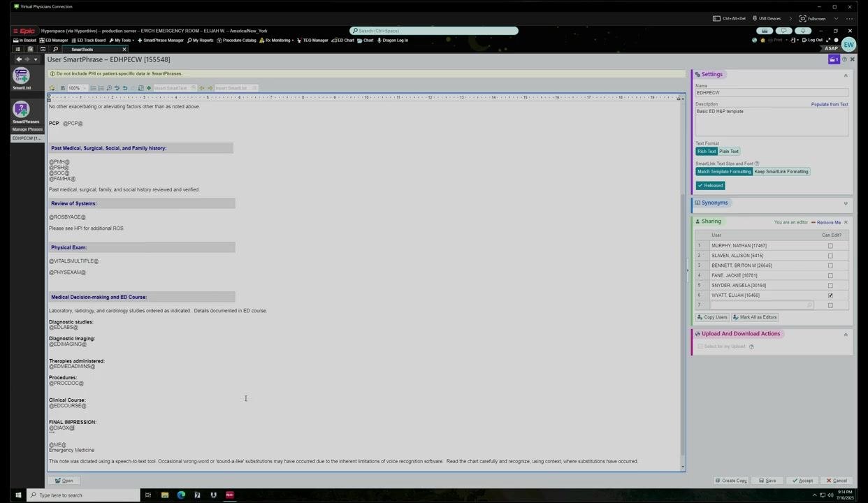Close the SmartTools tab

pos(124,50)
